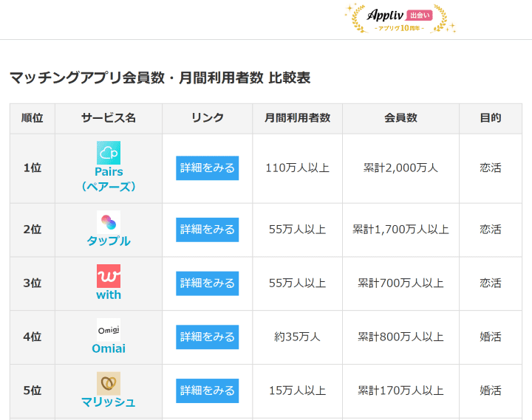Click the 4位 rank cell
Image resolution: width=532 pixels, height=420 pixels.
[33, 337]
